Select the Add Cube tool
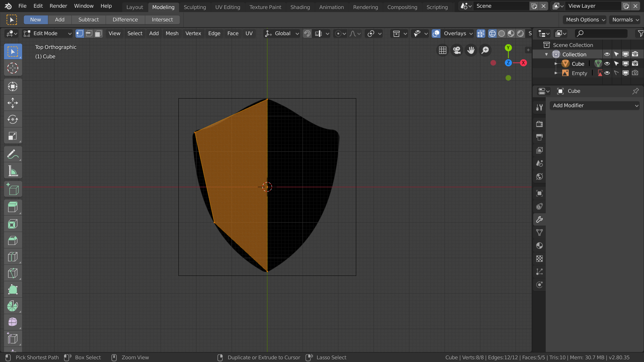This screenshot has width=644, height=362. click(13, 189)
